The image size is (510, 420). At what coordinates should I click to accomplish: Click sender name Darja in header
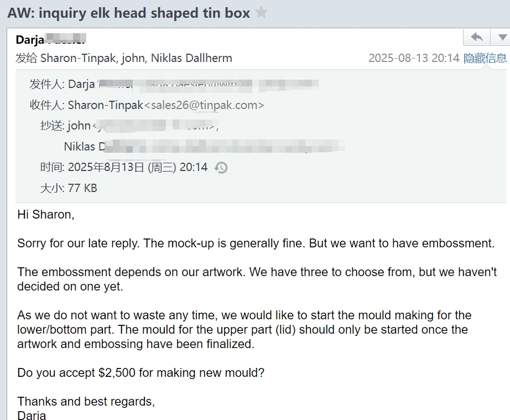click(30, 40)
